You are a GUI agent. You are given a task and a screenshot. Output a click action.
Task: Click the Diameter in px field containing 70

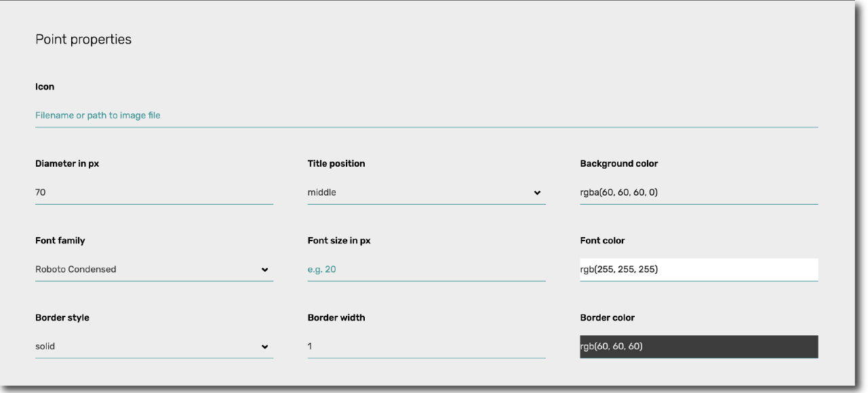click(x=154, y=192)
